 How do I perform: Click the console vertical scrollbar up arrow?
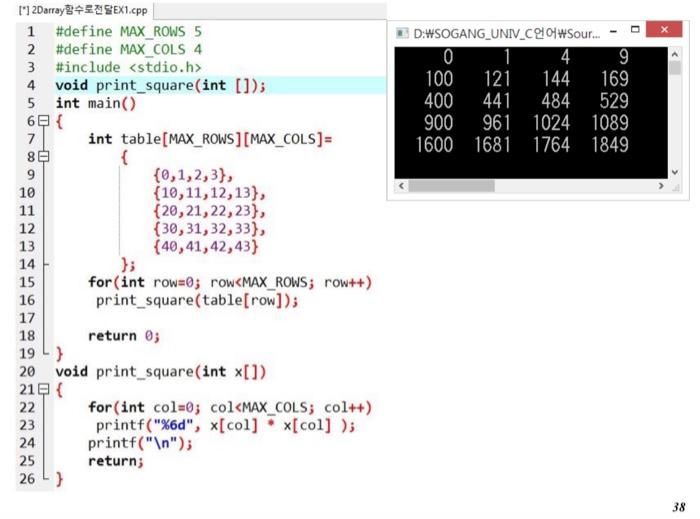[675, 54]
